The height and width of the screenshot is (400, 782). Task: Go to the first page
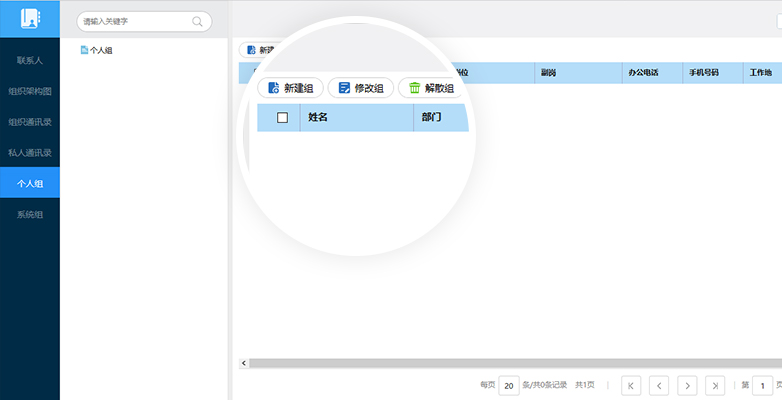click(x=631, y=385)
